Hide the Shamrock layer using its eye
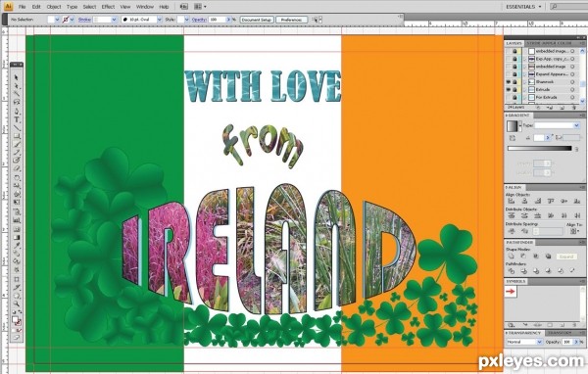 [509, 81]
